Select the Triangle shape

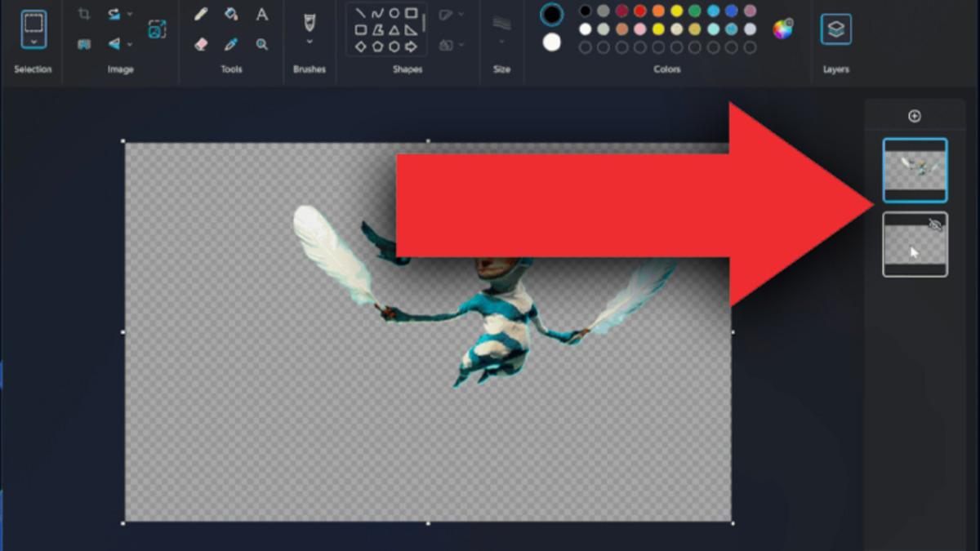pos(394,29)
